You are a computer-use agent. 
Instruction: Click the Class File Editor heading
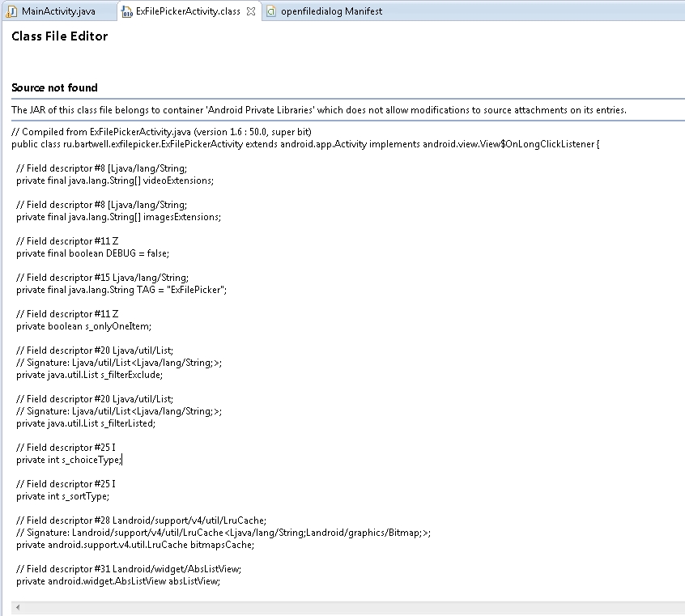click(x=60, y=36)
